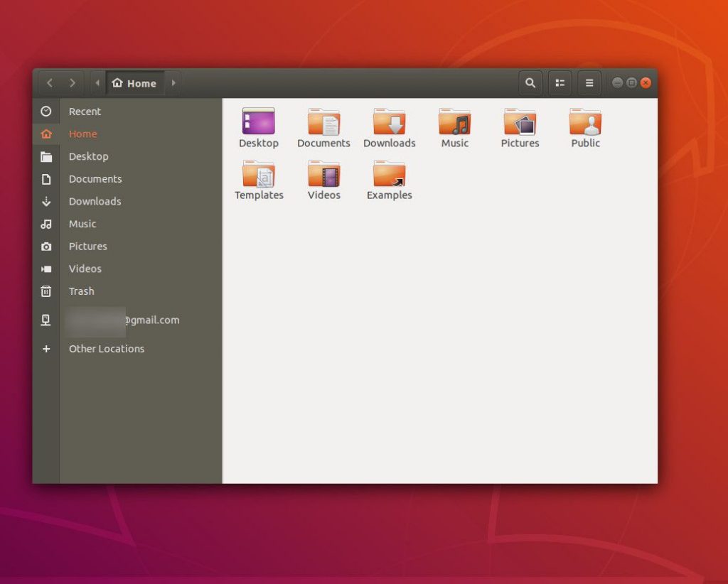This screenshot has height=584, width=728.
Task: Select Trash label in the sidebar
Action: click(x=81, y=291)
